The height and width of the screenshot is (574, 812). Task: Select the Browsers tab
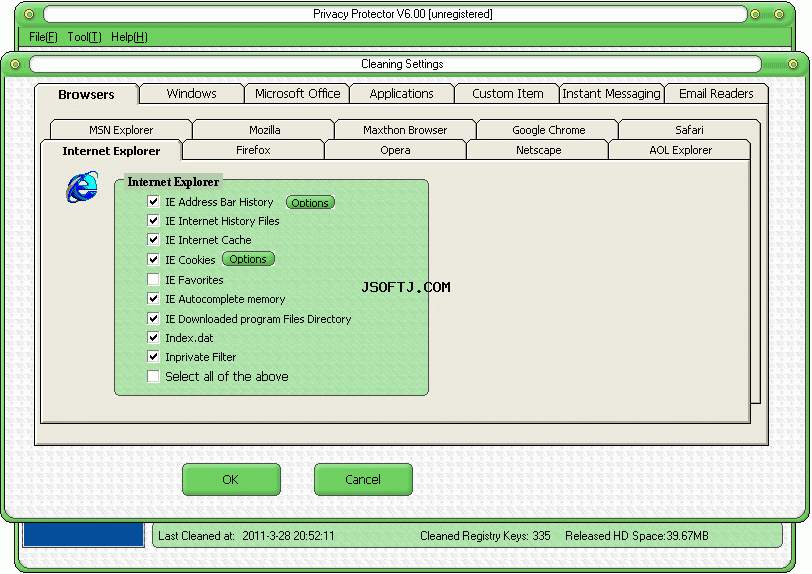[86, 95]
